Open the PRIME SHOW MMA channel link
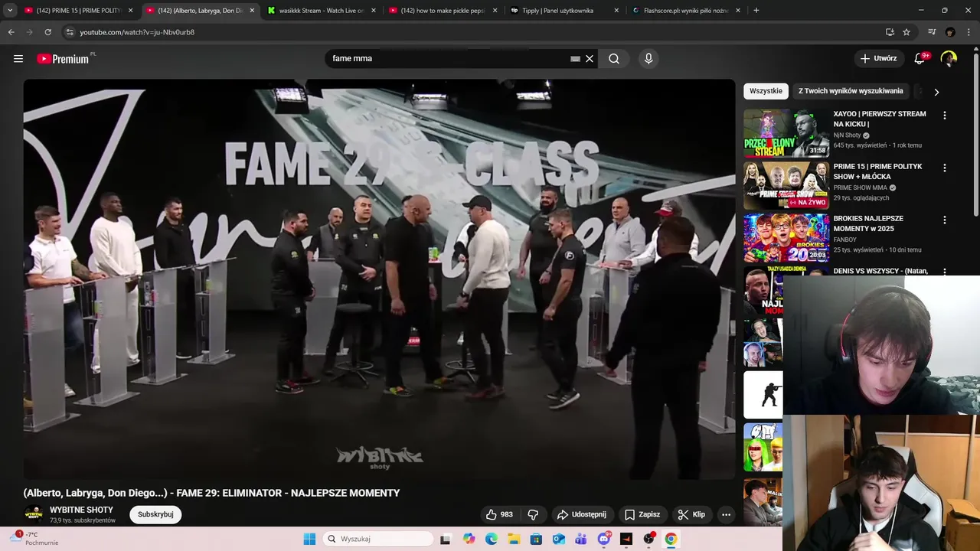This screenshot has height=551, width=980. pos(860,187)
